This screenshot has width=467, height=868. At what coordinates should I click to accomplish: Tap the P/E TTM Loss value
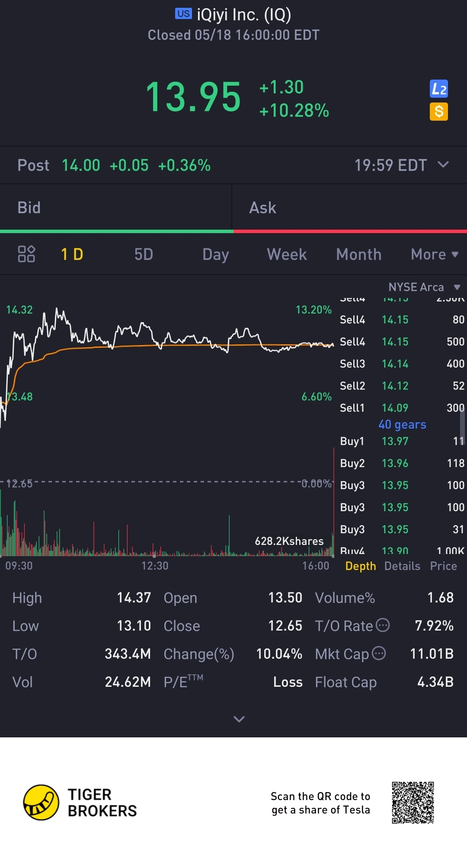[288, 682]
